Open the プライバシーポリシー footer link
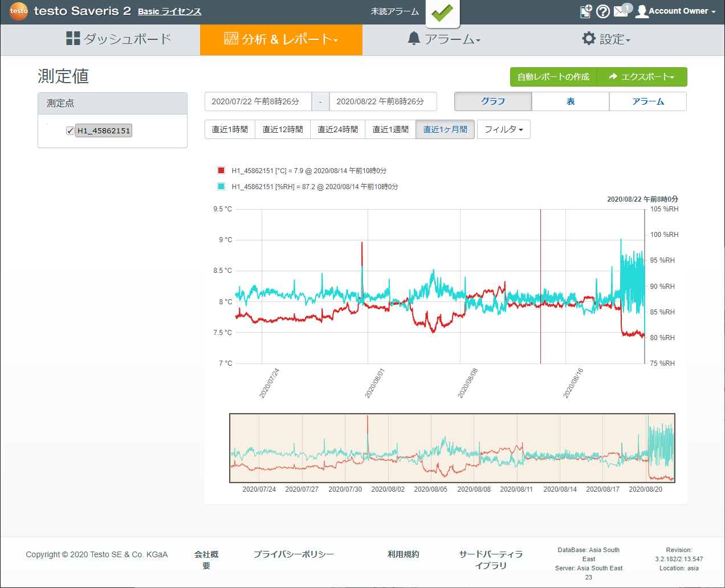The image size is (725, 588). click(x=294, y=554)
